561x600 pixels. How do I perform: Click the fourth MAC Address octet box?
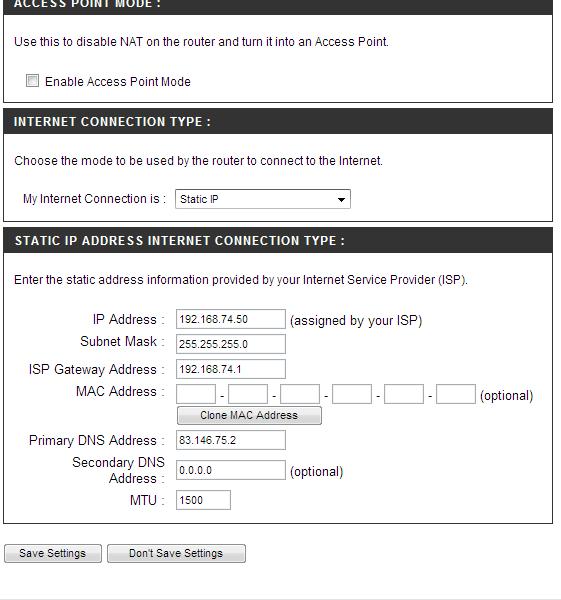(352, 394)
